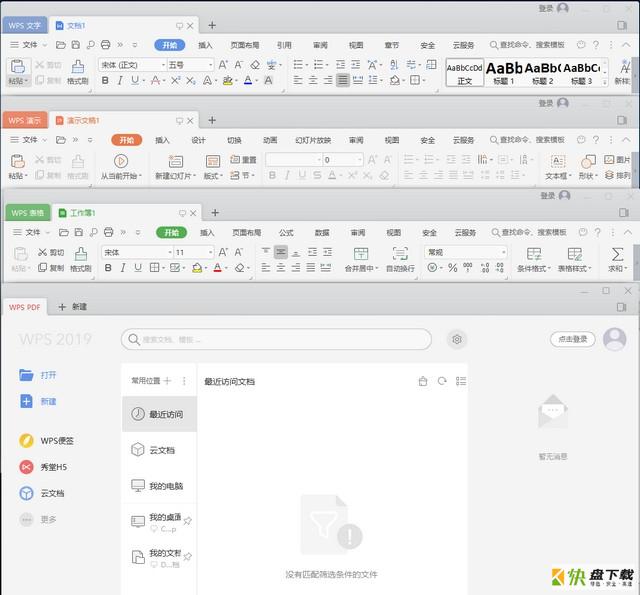Image resolution: width=640 pixels, height=595 pixels.
Task: Toggle superscript in WPS Writer ribbon
Action: [x=175, y=80]
